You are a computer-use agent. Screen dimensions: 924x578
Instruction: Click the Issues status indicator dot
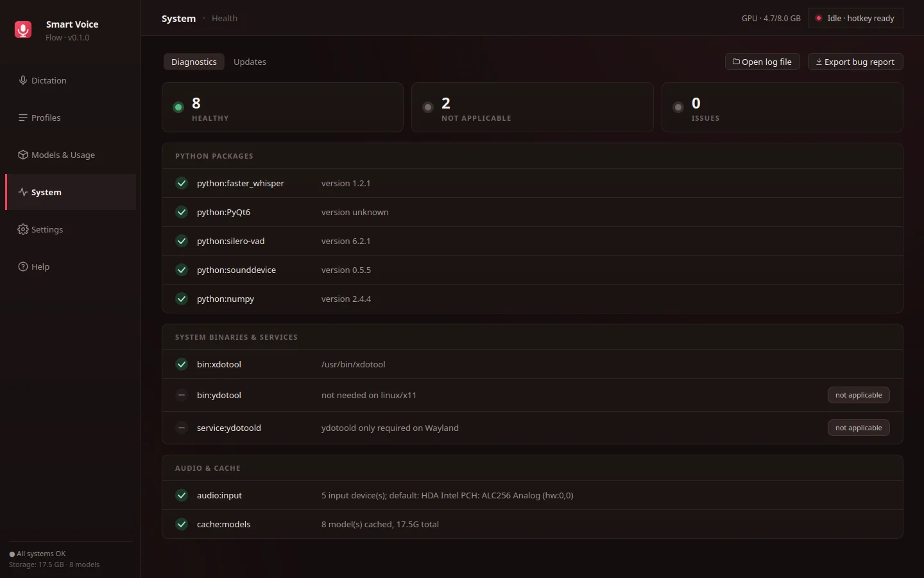pos(678,107)
